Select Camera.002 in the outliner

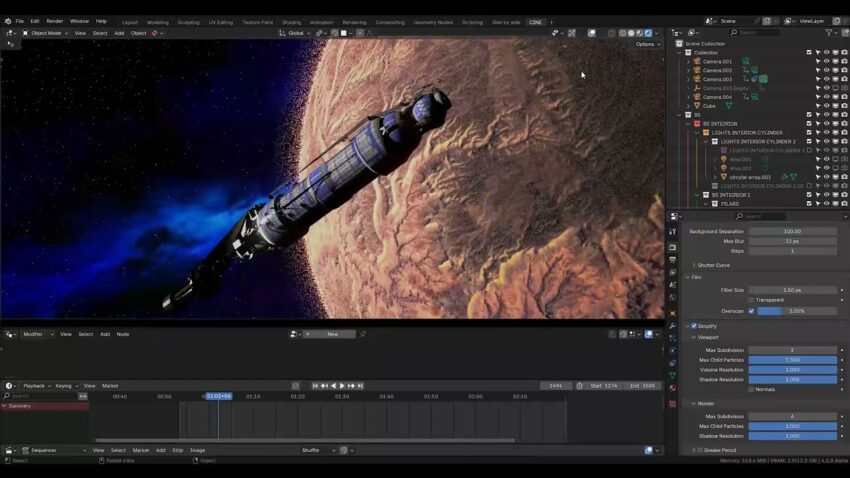[717, 70]
